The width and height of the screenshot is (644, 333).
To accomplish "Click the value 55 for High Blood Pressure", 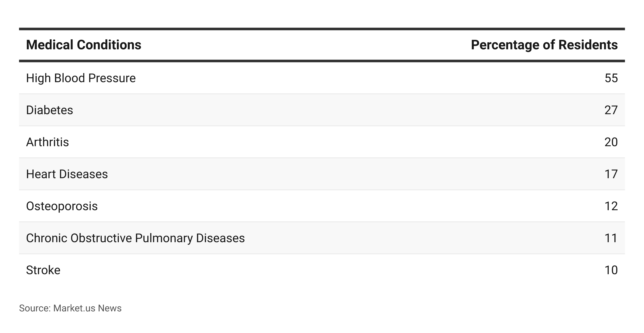I will coord(611,78).
